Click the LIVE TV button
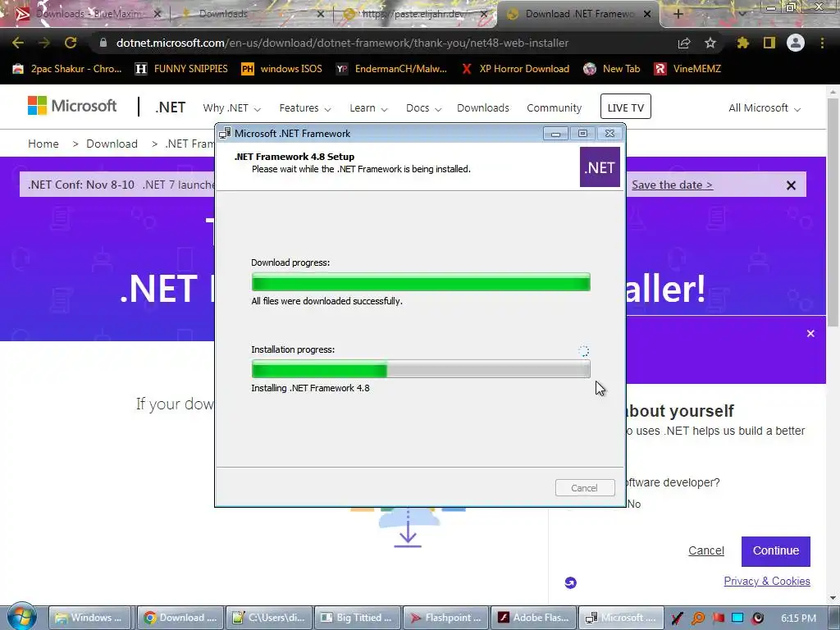The height and width of the screenshot is (630, 840). [x=625, y=107]
